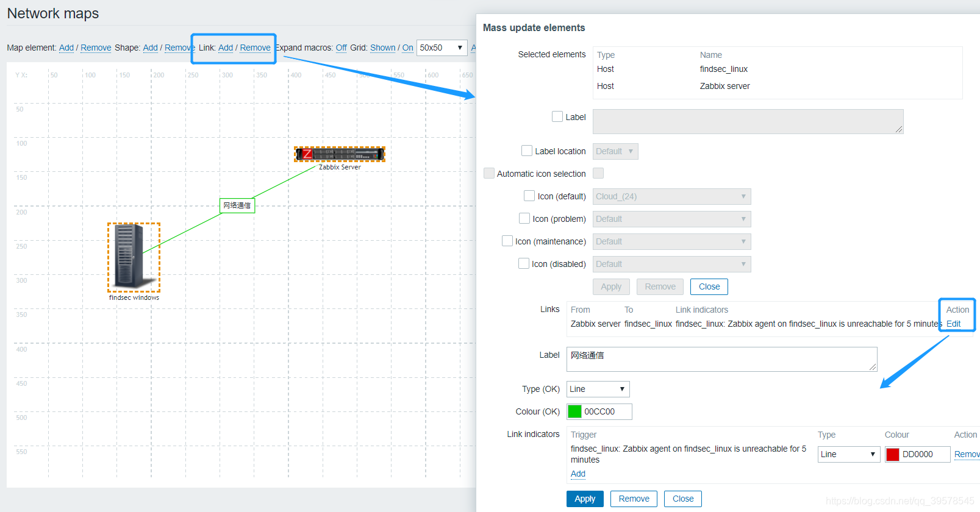Select the Zabbix Server rack icon on map
This screenshot has height=512, width=980.
[x=340, y=154]
